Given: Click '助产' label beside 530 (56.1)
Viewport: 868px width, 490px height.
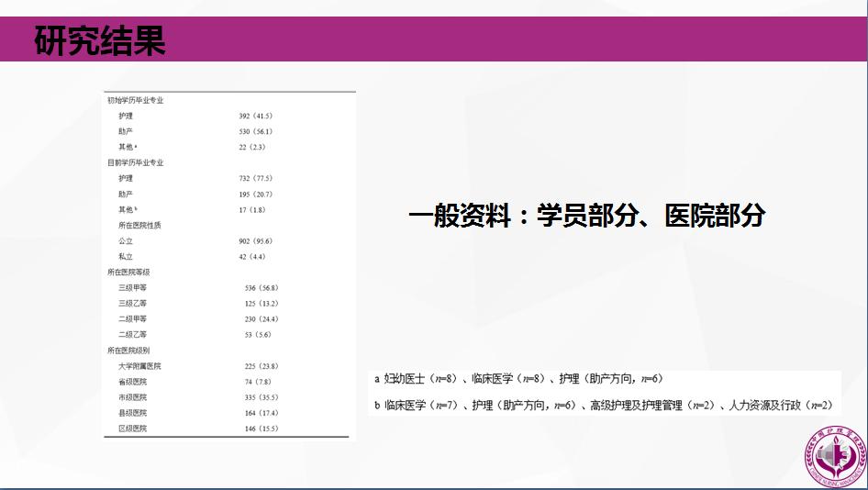Looking at the screenshot, I should [x=126, y=131].
